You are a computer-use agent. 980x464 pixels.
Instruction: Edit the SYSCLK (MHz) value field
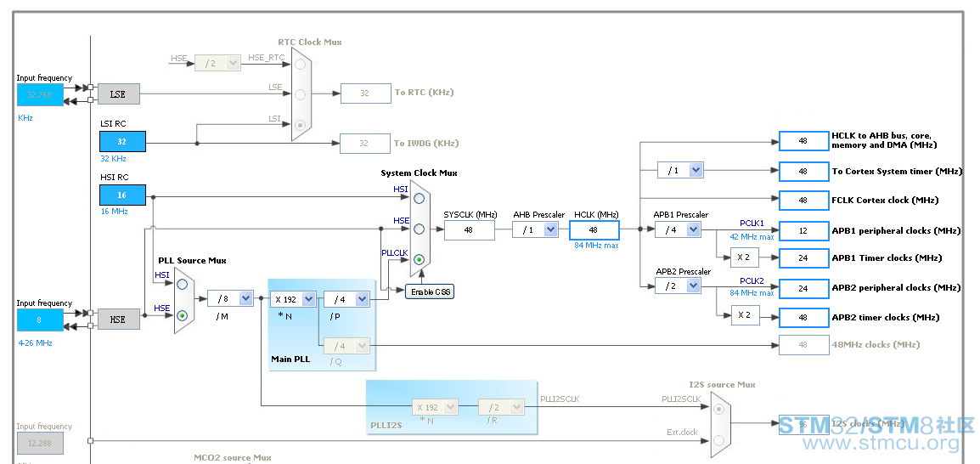tap(470, 230)
